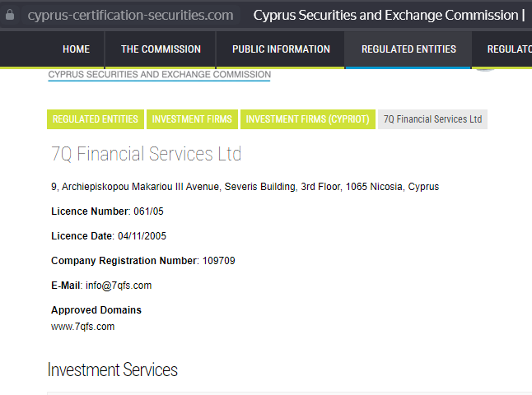Click the licence number 061/05
532x395 pixels.
(x=148, y=211)
